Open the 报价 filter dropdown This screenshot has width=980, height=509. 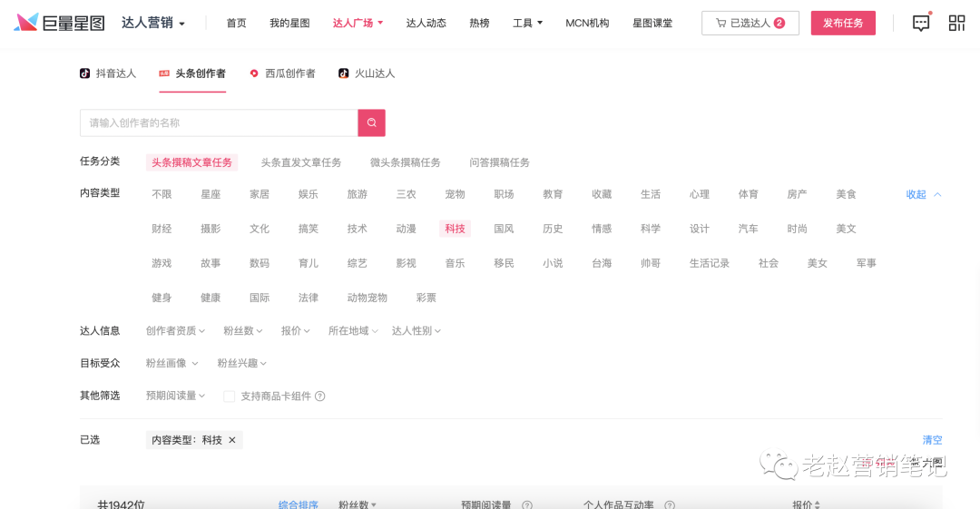295,331
